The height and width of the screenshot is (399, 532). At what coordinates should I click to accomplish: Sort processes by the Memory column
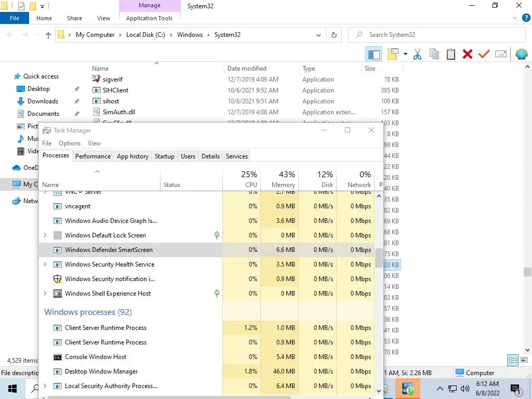click(280, 179)
